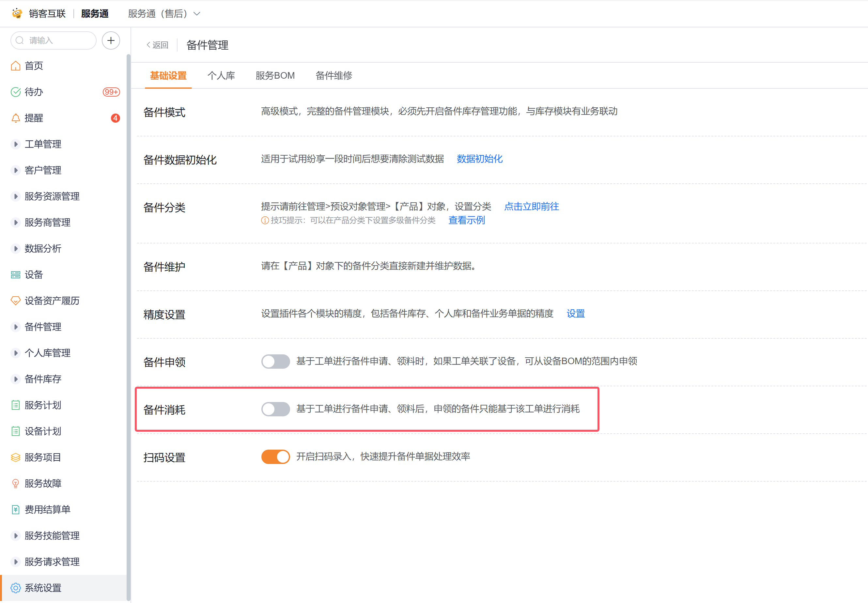Open the 服务项目 layers icon

[x=15, y=457]
